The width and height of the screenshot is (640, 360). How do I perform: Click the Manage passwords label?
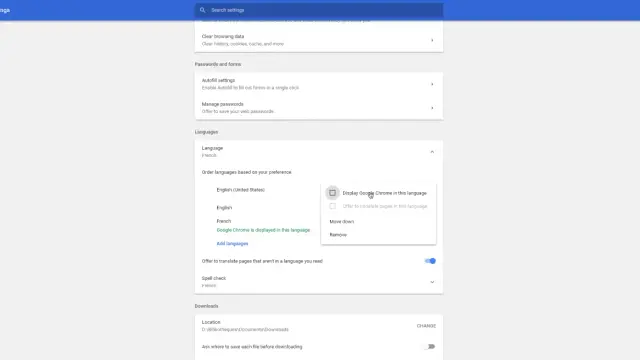pos(222,104)
